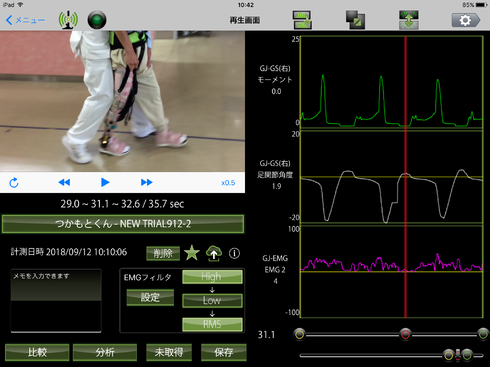Select the つかもとくん - NEW TRIAL912-2 title bar

click(x=123, y=224)
